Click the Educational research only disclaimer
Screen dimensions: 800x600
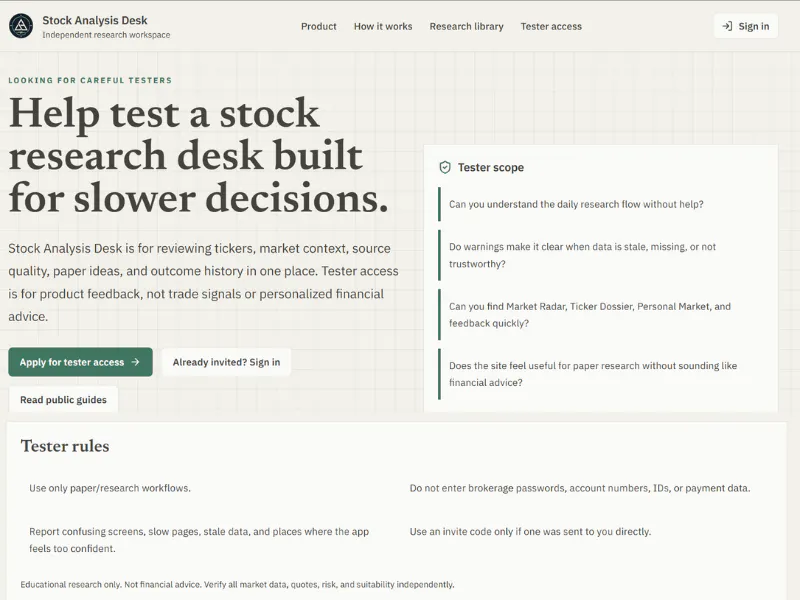click(x=237, y=584)
